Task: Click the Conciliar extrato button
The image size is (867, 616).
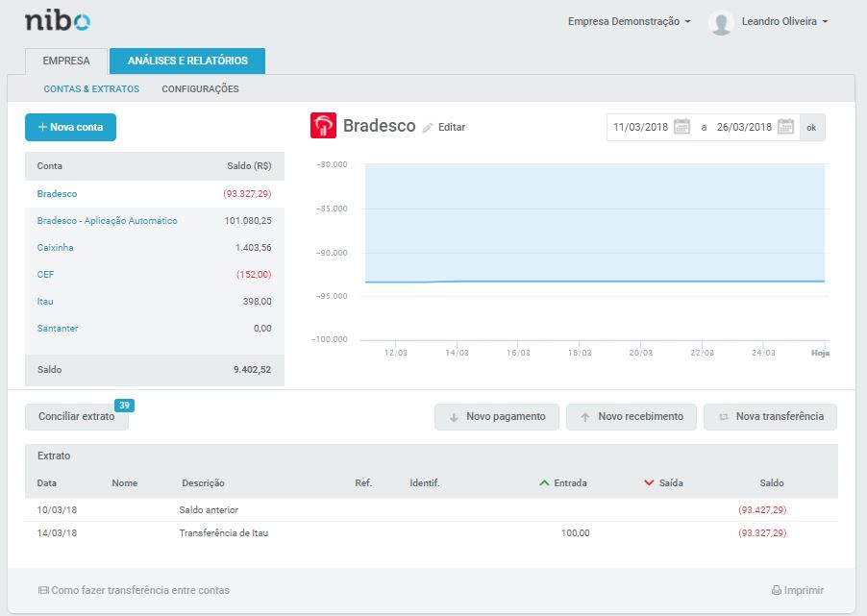Action: pyautogui.click(x=76, y=417)
